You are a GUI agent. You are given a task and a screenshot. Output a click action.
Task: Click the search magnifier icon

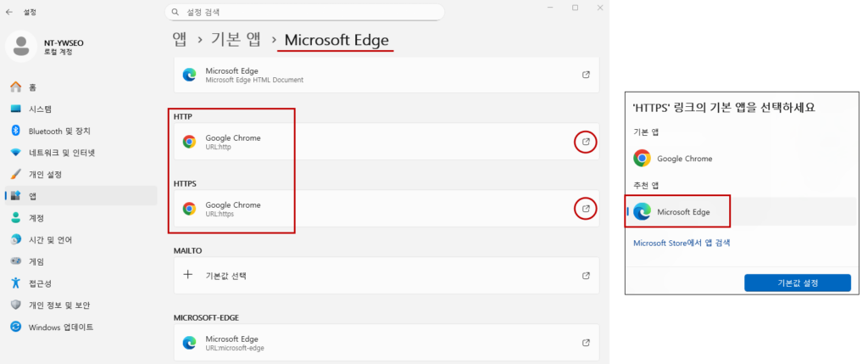pyautogui.click(x=175, y=13)
